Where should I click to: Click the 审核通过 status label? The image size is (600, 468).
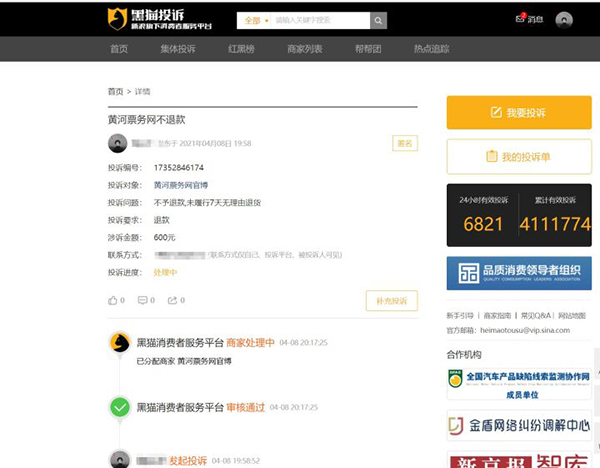click(246, 408)
